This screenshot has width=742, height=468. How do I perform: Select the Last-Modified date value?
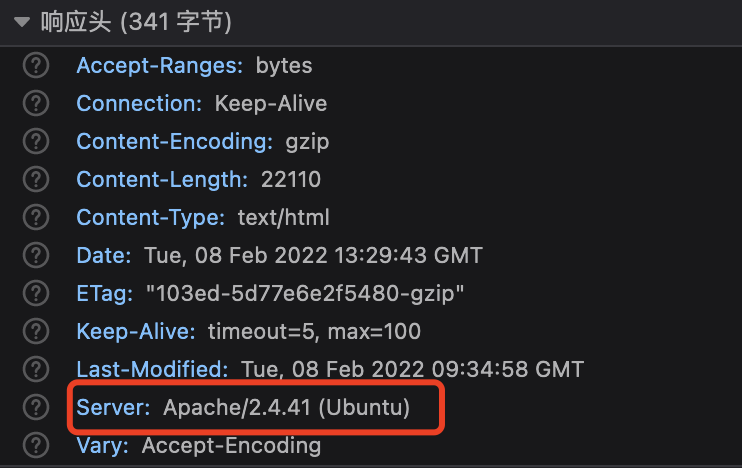tap(413, 369)
